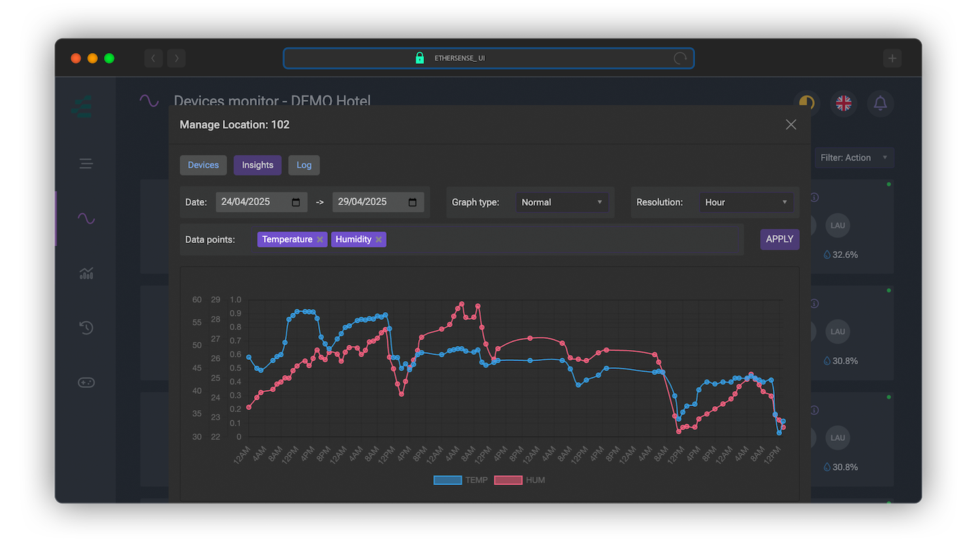This screenshot has width=980, height=559.
Task: Click the page reload icon in address bar
Action: coord(680,58)
